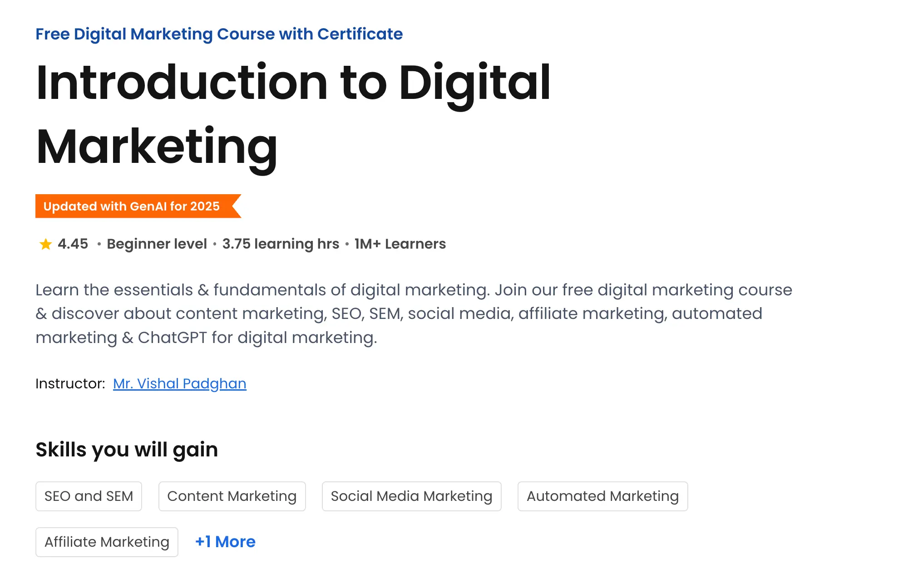Select the SEO and SEM skill tag

(x=89, y=496)
